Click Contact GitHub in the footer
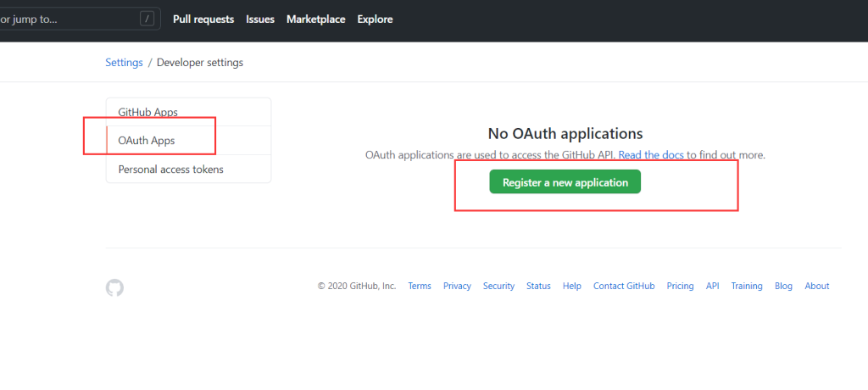 (x=624, y=287)
